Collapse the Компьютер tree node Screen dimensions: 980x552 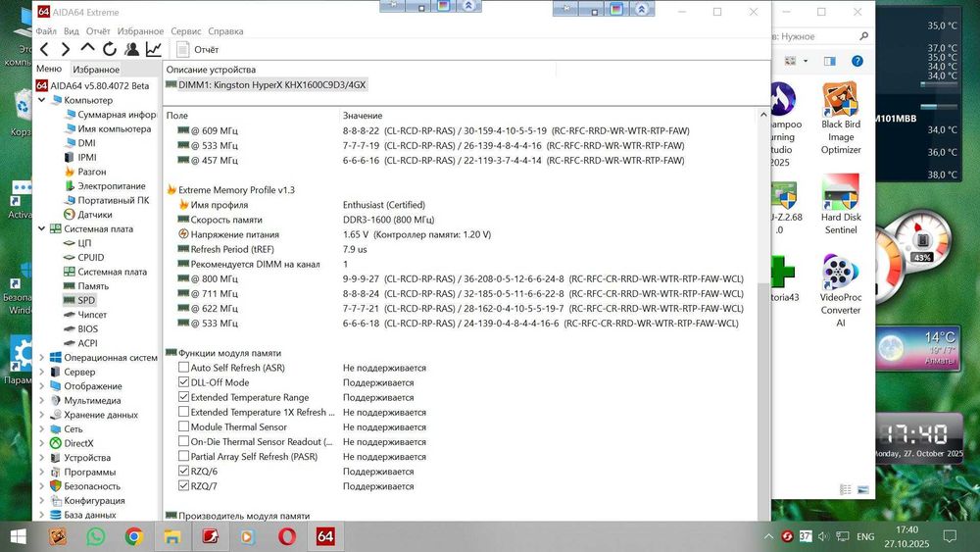tap(42, 100)
